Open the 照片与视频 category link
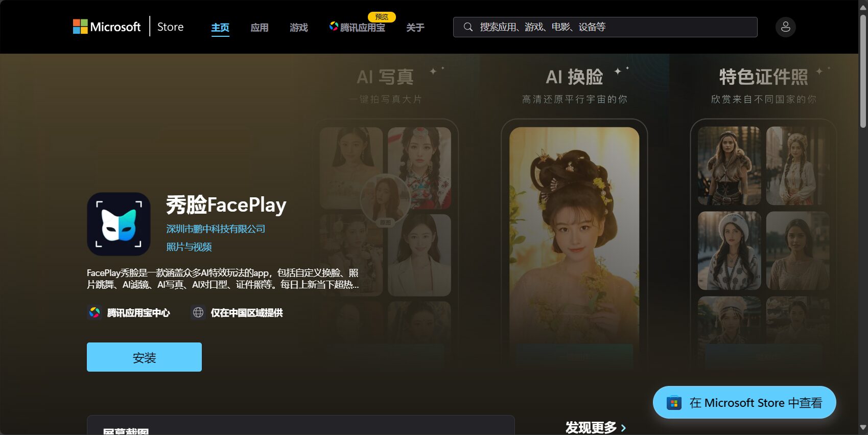 189,247
